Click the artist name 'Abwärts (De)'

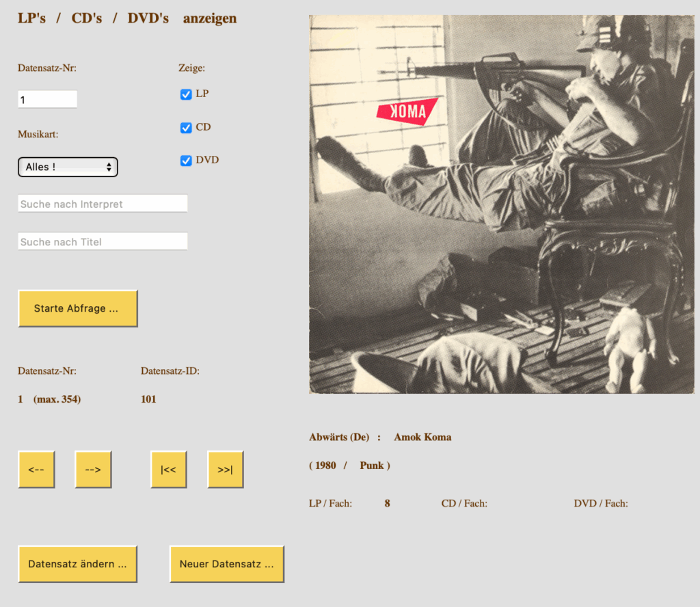point(339,437)
